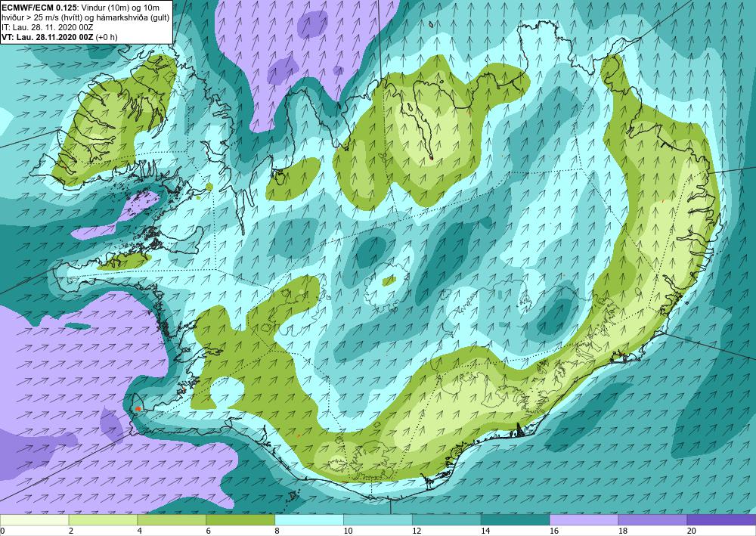Screen dimensions: 756x536
Task: Click the medium purple 18–20 m/s legend swatch
Action: [x=652, y=520]
